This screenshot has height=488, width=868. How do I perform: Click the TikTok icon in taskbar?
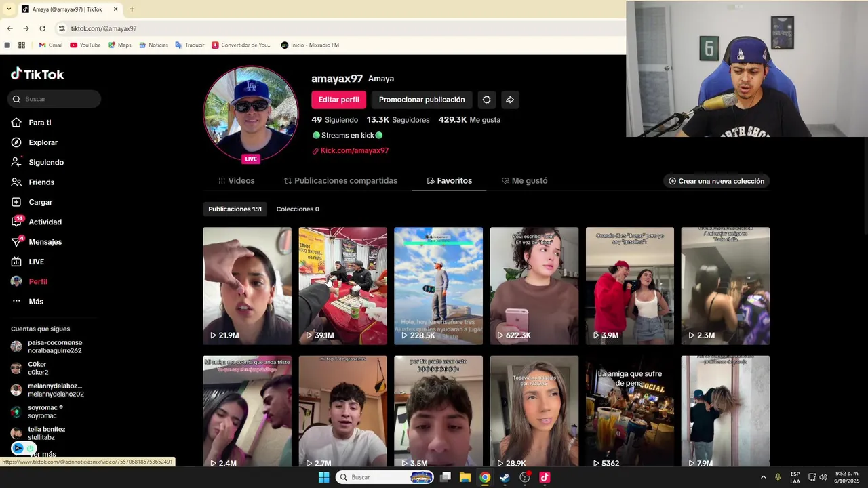545,477
